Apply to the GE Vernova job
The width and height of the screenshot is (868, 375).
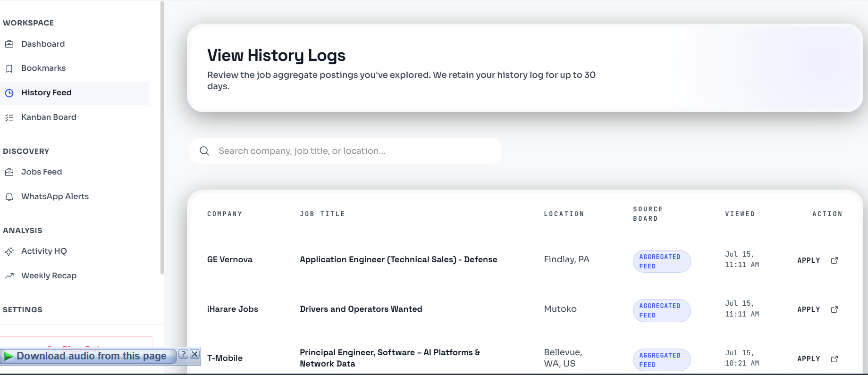click(x=809, y=260)
